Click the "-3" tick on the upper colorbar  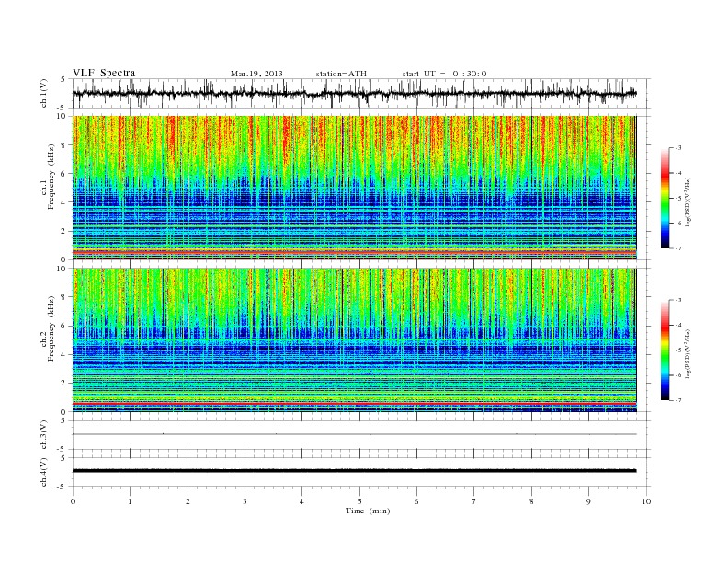(677, 148)
